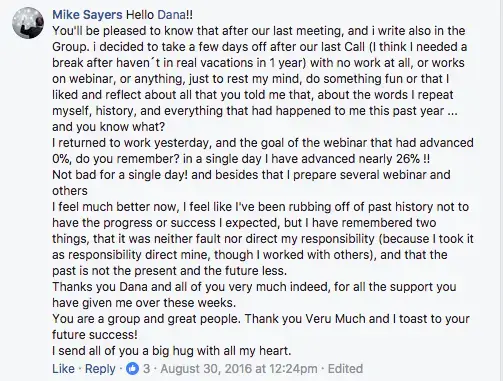Like Mike Sayers' comment
Image resolution: width=503 pixels, height=381 pixels.
63,369
